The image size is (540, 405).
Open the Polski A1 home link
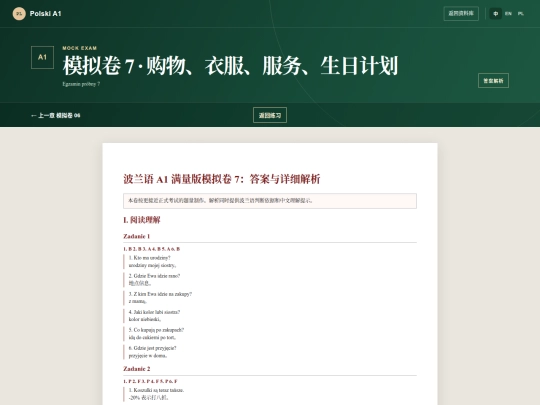37,14
